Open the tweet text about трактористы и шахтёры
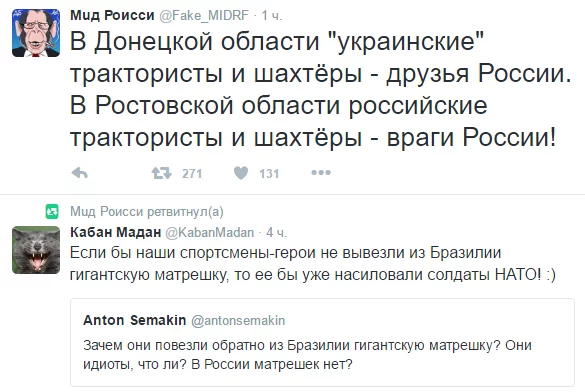This screenshot has height=392, width=585. pos(321,89)
